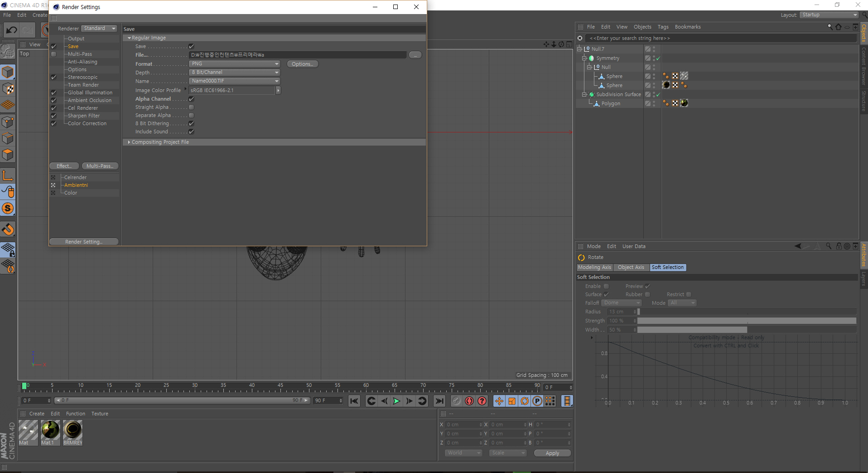Open the Layout Startup dropdown
The image size is (868, 473).
click(829, 15)
